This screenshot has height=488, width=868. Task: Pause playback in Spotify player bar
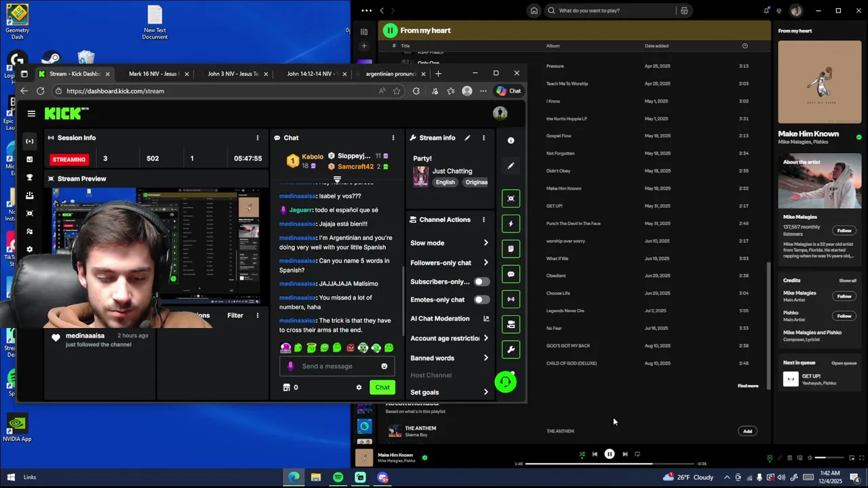point(610,454)
